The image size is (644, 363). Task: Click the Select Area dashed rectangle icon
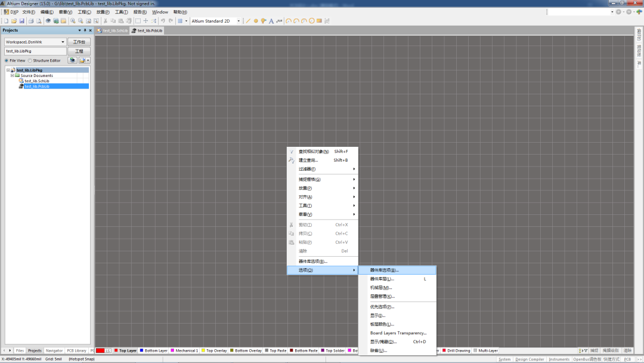click(138, 21)
